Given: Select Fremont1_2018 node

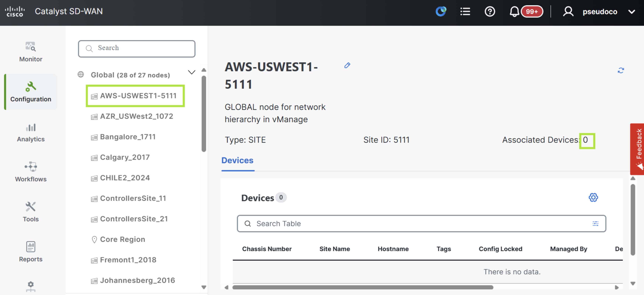Looking at the screenshot, I should [x=128, y=260].
